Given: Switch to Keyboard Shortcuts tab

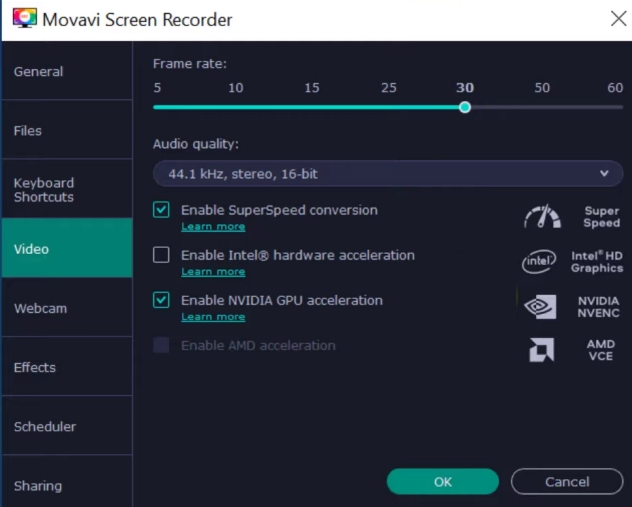Looking at the screenshot, I should (x=67, y=190).
